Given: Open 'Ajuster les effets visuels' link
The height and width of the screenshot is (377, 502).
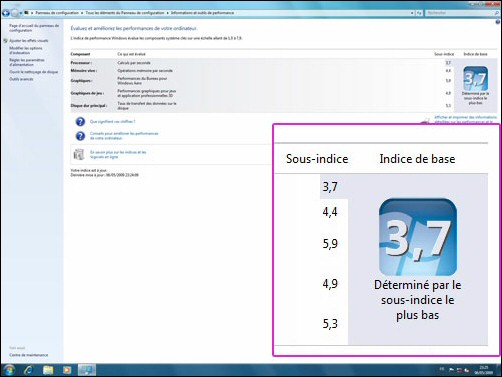Looking at the screenshot, I should point(29,41).
